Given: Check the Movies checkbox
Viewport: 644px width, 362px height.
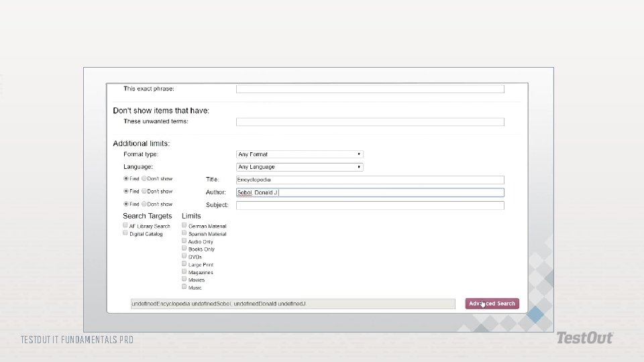Looking at the screenshot, I should [x=184, y=279].
